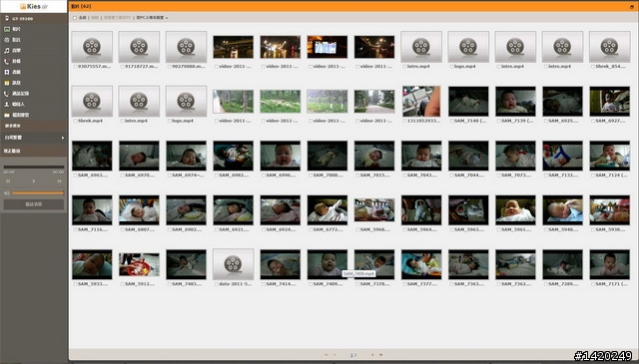Skip to next track in sidebar player
Screen dimensions: 639x364
[60, 182]
